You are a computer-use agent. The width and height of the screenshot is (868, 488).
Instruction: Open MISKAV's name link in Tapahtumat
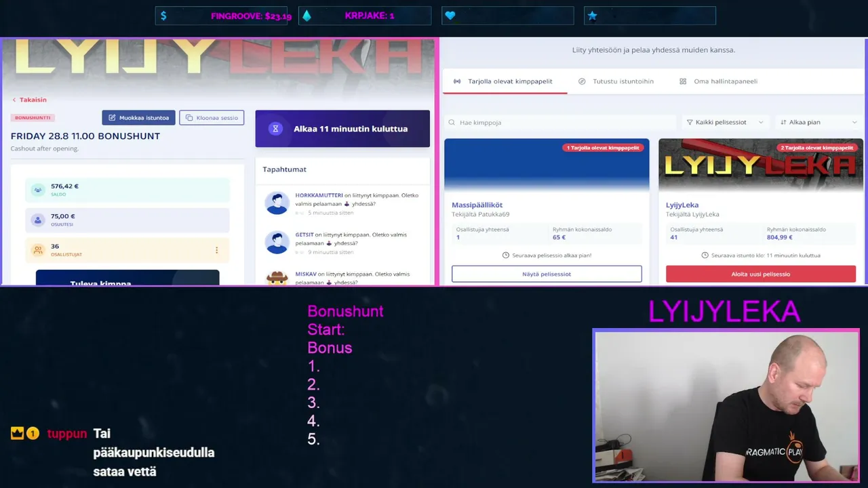click(x=306, y=274)
